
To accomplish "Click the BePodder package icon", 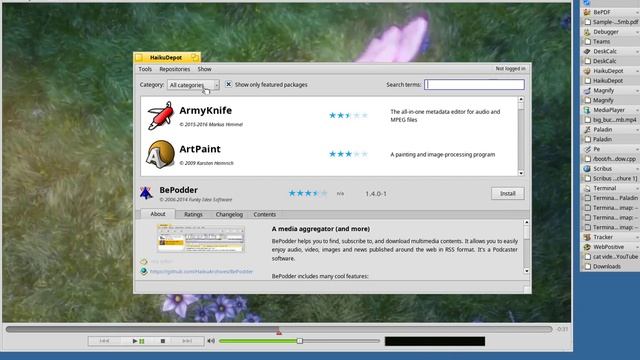I will click(146, 193).
